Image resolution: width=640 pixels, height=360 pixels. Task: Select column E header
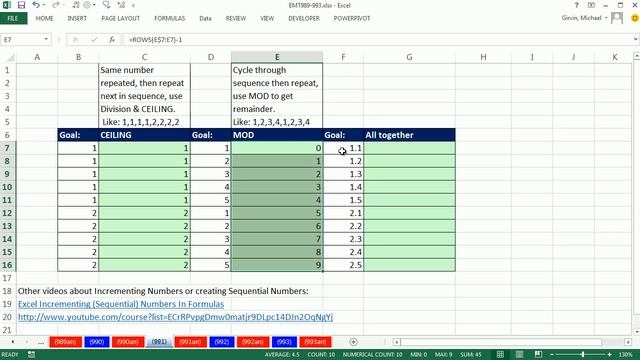[x=277, y=57]
